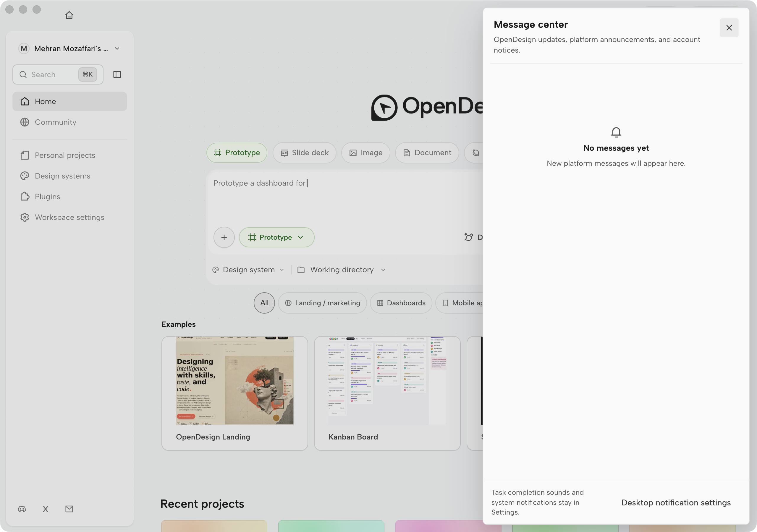
Task: Click the workspace avatar M
Action: coord(24,48)
